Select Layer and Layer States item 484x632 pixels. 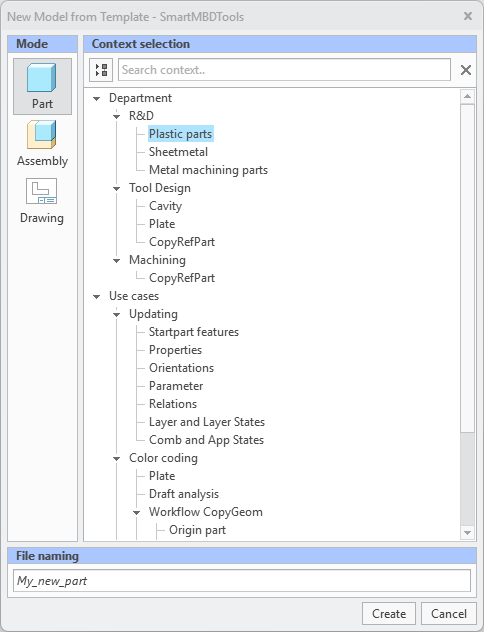click(x=207, y=422)
